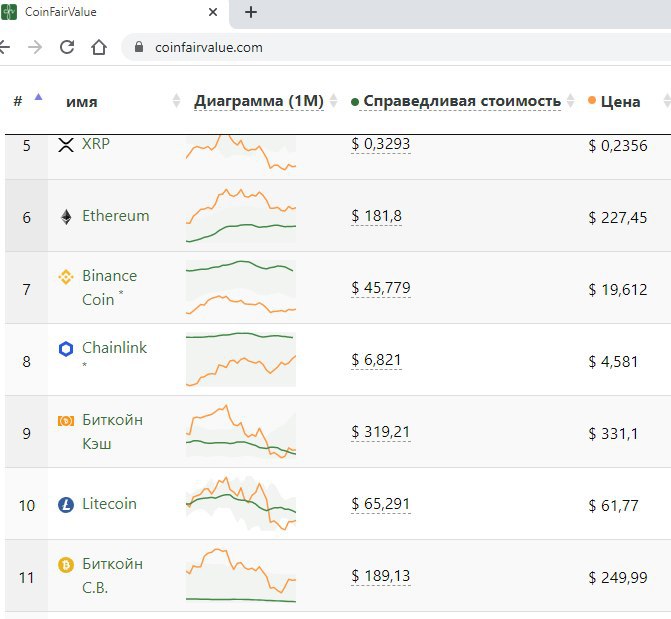The image size is (671, 619).
Task: Open the Биткойн С.В. coin link
Action: (112, 575)
